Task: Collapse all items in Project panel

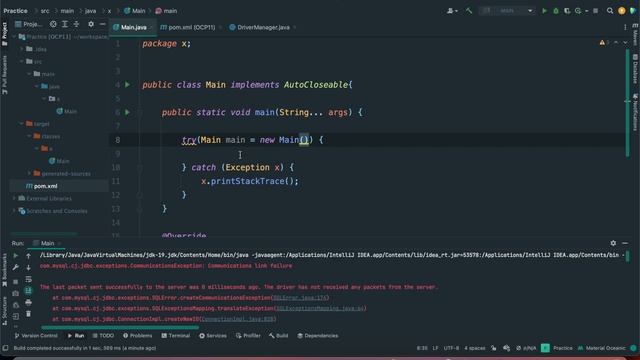Action: 76,24
